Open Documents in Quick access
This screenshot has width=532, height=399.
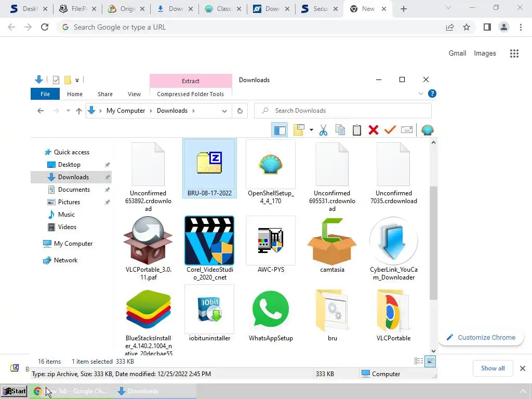tap(74, 189)
